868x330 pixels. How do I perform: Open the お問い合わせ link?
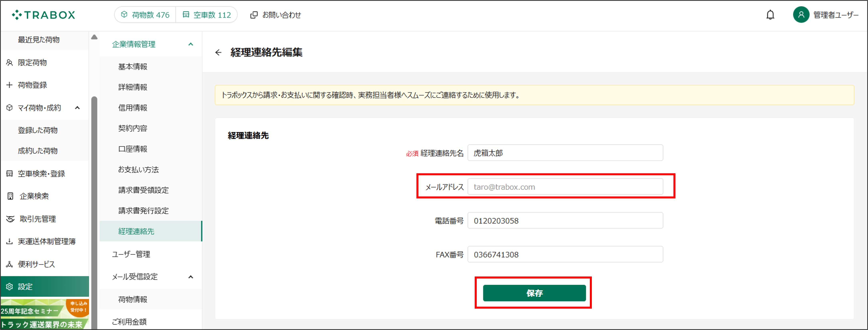275,15
